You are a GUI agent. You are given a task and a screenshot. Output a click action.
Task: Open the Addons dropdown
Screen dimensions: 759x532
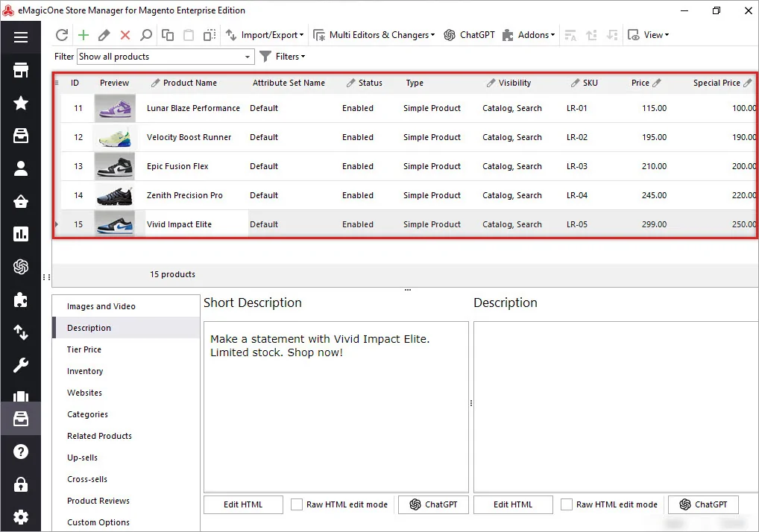tap(529, 35)
